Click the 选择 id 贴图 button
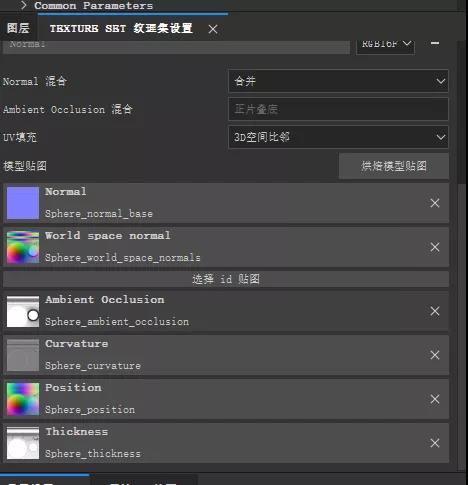This screenshot has width=468, height=485. tap(226, 279)
